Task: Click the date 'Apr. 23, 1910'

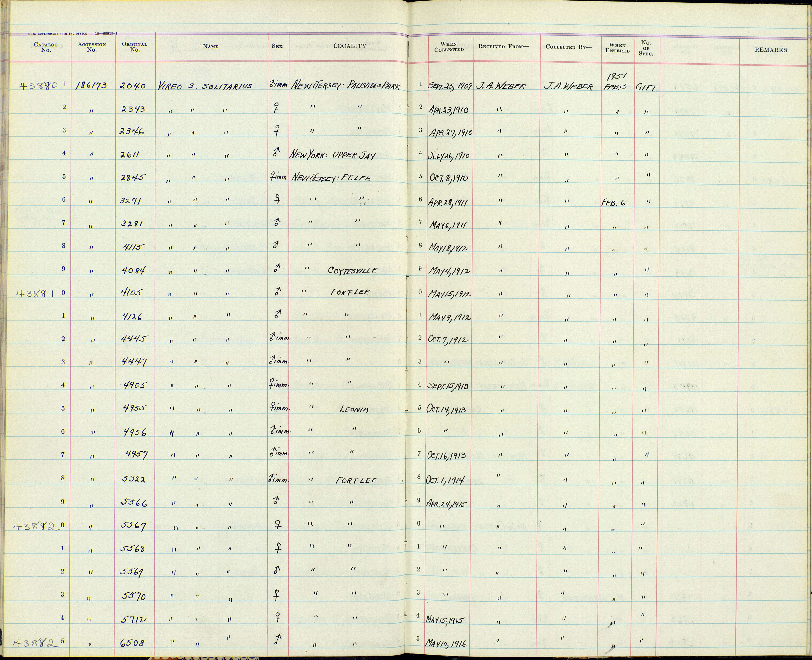Action: [x=448, y=110]
